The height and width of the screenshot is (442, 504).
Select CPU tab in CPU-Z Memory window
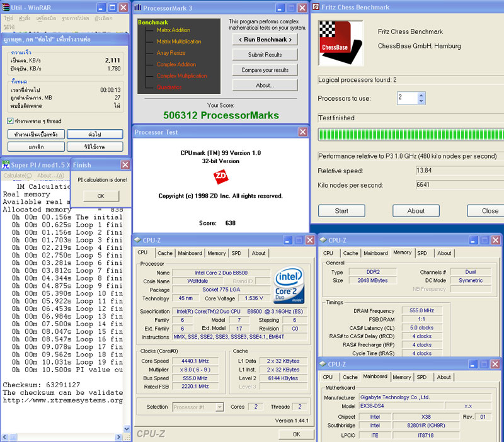tap(328, 253)
